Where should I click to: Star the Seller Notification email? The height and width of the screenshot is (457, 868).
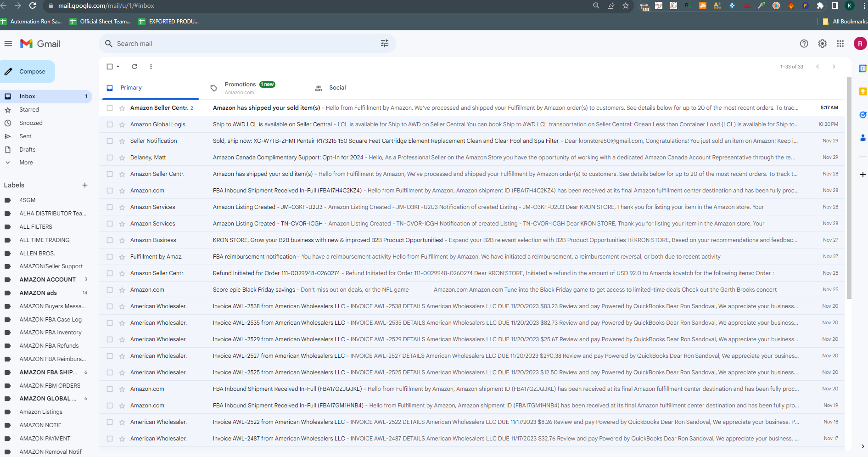122,141
